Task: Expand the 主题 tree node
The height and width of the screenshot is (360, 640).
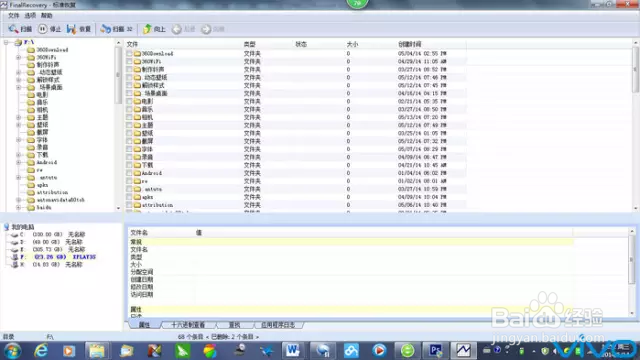Action: 18,117
